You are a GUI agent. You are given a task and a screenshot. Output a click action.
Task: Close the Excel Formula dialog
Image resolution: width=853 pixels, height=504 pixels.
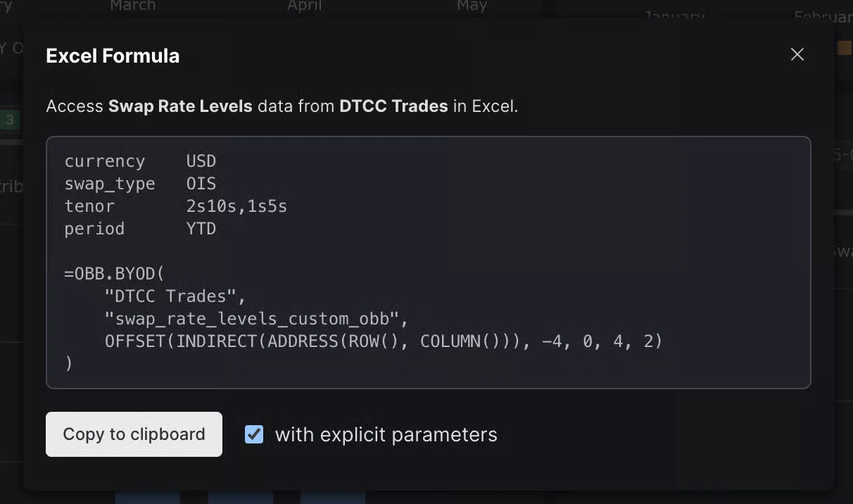(x=797, y=55)
